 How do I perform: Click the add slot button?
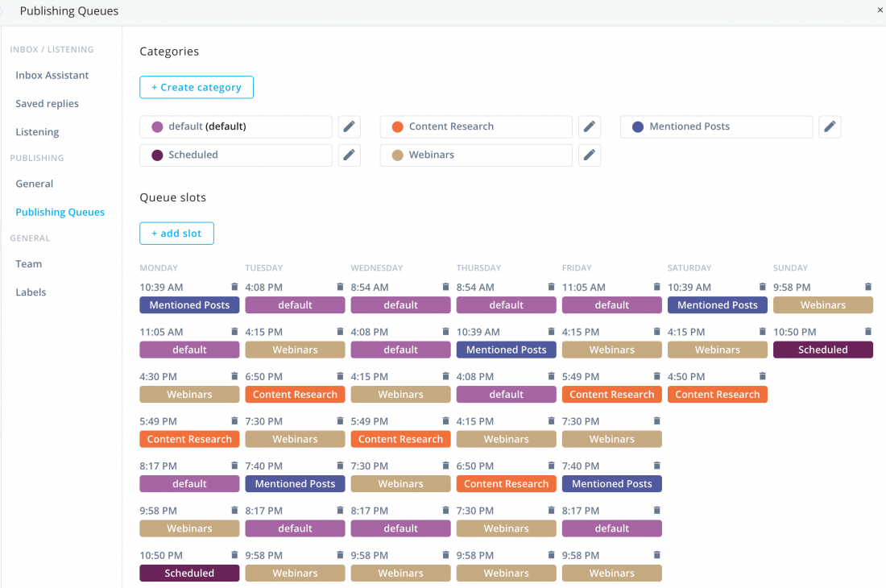176,234
